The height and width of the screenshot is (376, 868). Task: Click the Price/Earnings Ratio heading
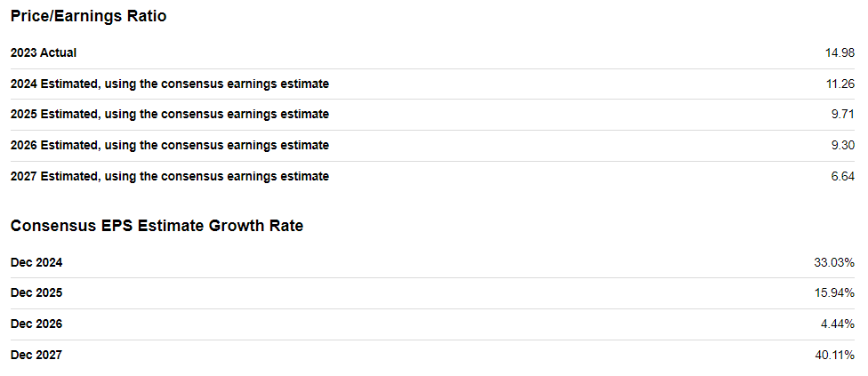[x=88, y=17]
